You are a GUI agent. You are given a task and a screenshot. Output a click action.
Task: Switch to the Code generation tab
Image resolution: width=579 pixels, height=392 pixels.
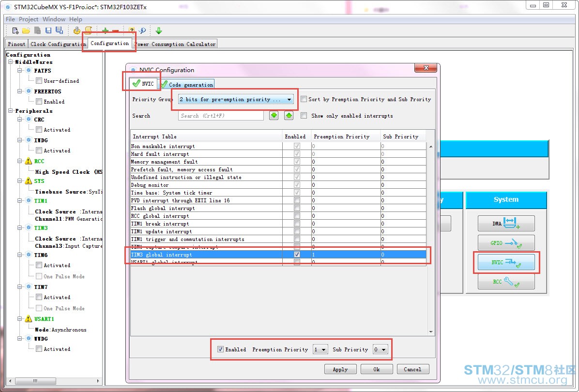tap(187, 85)
